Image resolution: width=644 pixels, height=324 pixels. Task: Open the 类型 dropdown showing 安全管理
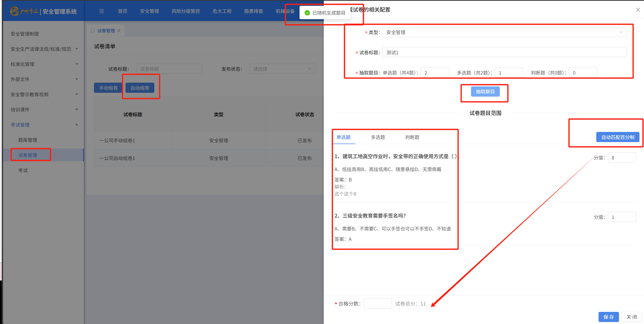504,32
